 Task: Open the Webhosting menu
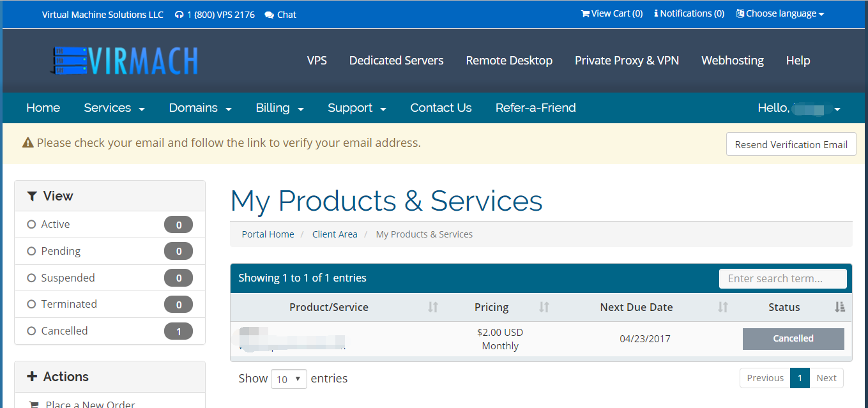[733, 61]
